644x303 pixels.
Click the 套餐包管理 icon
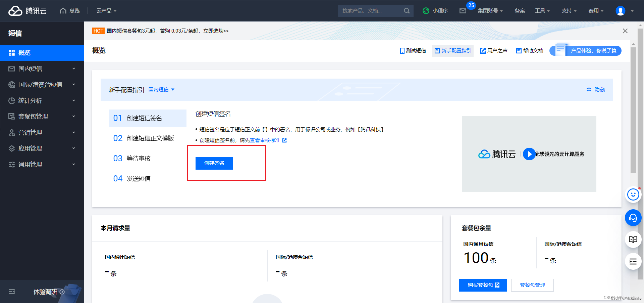click(12, 117)
